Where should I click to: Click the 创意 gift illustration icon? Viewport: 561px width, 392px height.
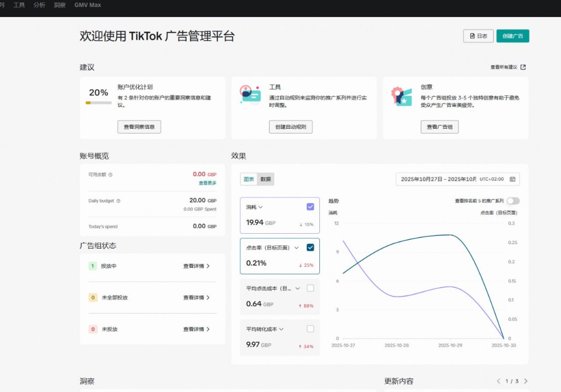402,96
